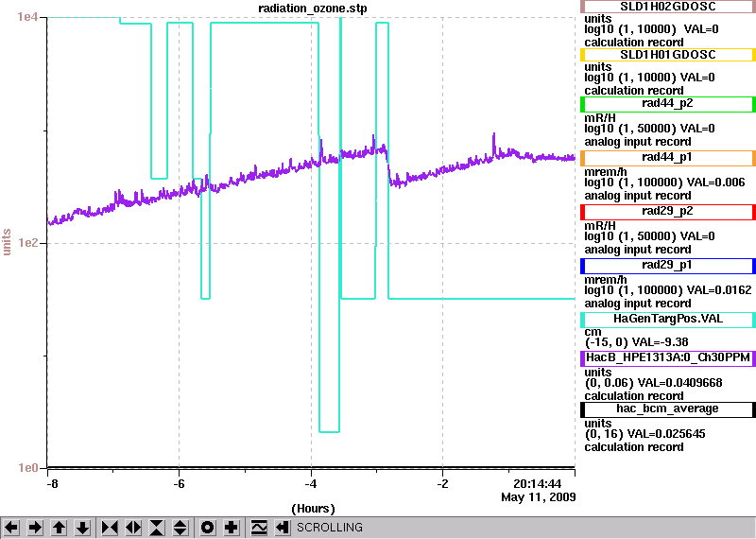Click the (Hours) x-axis label

(313, 509)
